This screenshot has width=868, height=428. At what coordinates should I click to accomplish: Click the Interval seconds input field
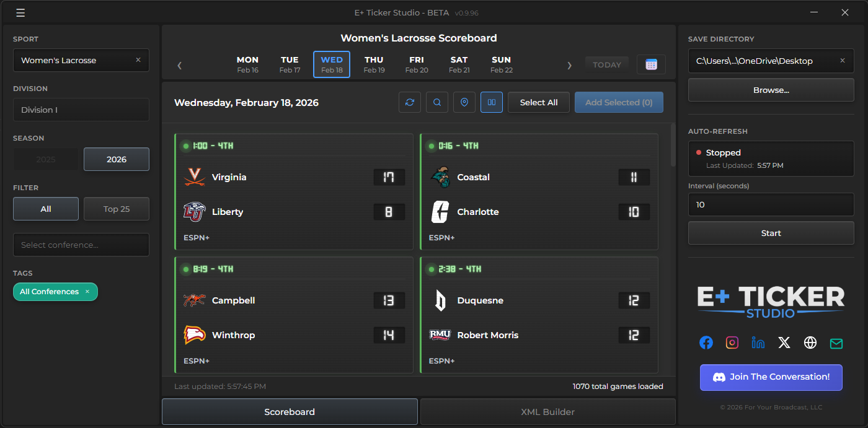(x=771, y=204)
